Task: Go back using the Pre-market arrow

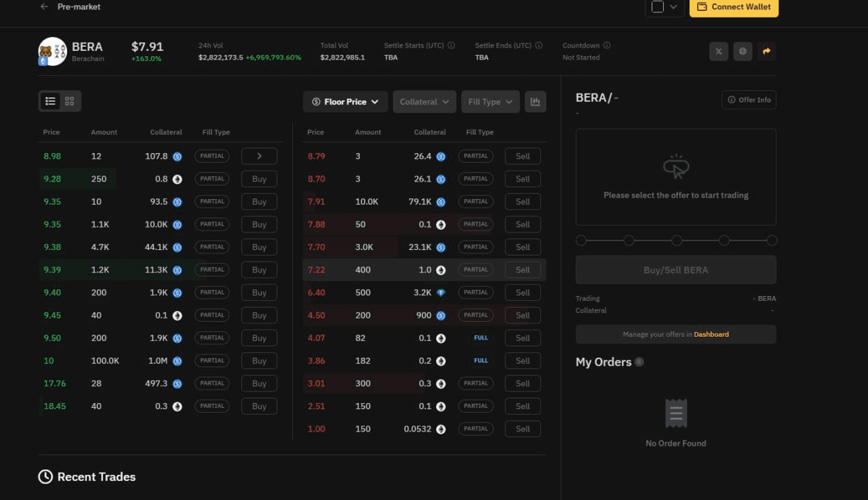Action: click(x=44, y=7)
